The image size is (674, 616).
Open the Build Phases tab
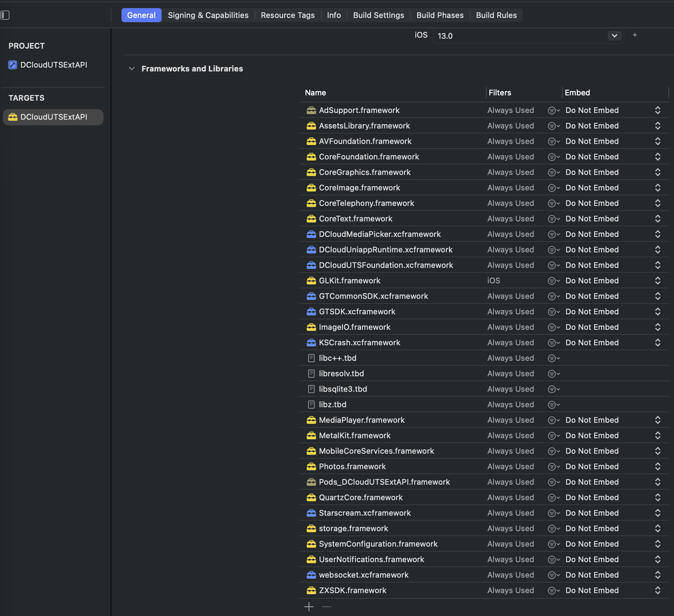[440, 15]
